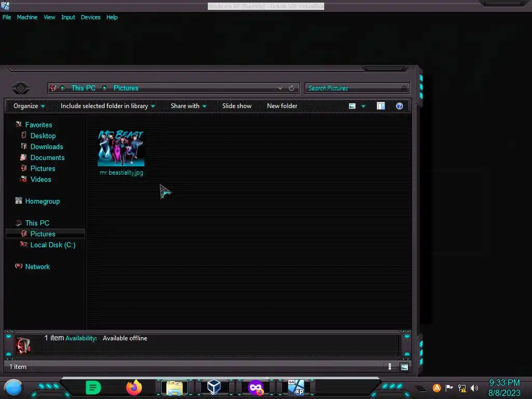
Task: Open the Machine menu
Action: coord(27,17)
